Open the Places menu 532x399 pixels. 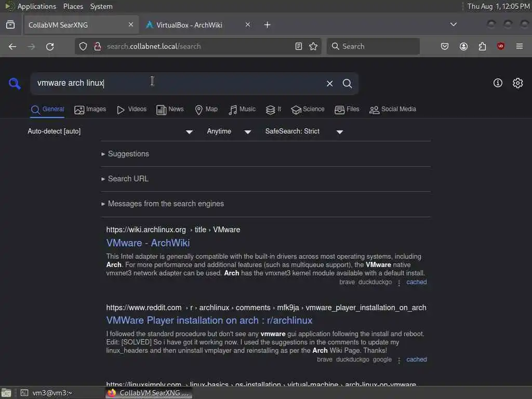tap(73, 6)
